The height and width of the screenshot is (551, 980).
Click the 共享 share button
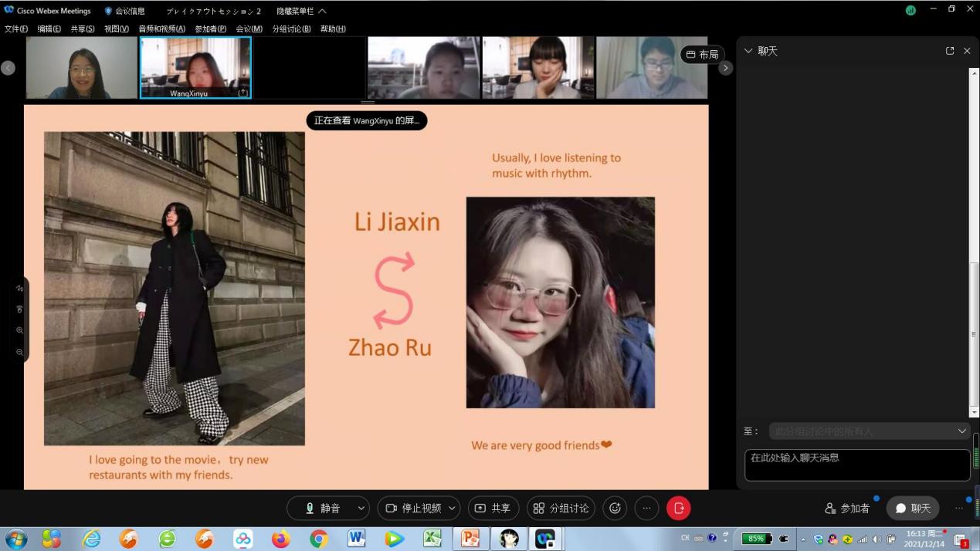click(x=493, y=508)
